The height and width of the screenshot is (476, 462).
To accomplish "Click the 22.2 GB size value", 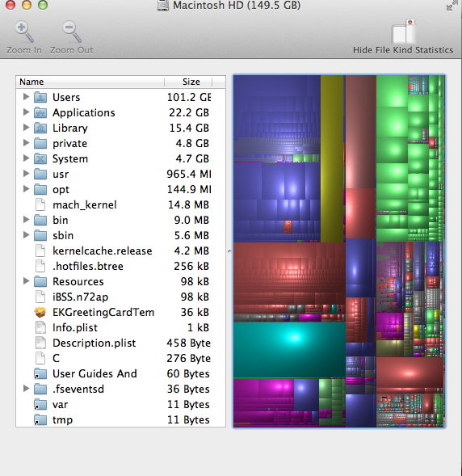I will (189, 112).
